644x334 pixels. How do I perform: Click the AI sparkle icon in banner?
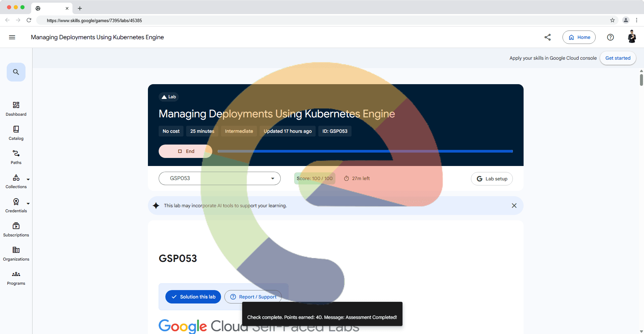pyautogui.click(x=156, y=206)
